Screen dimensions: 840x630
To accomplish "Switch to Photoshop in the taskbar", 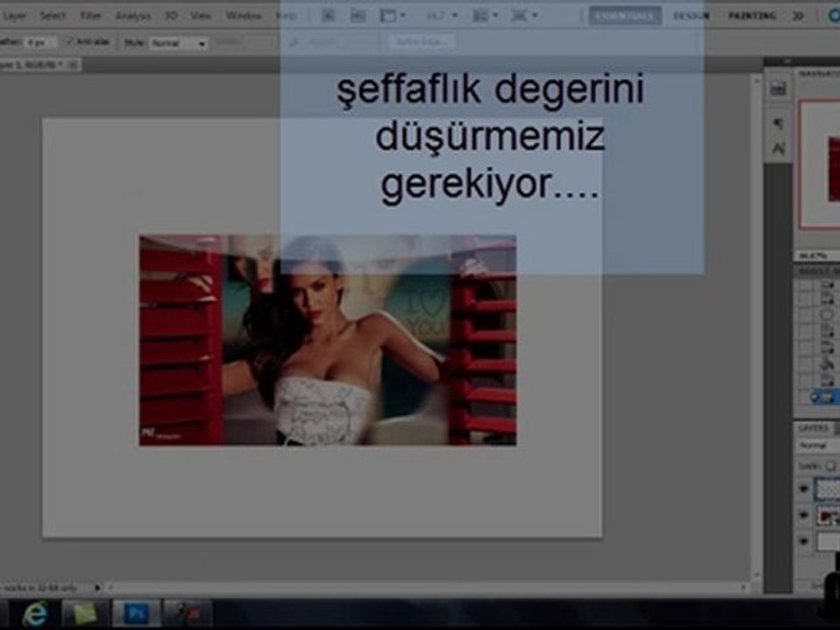I will pos(136,613).
